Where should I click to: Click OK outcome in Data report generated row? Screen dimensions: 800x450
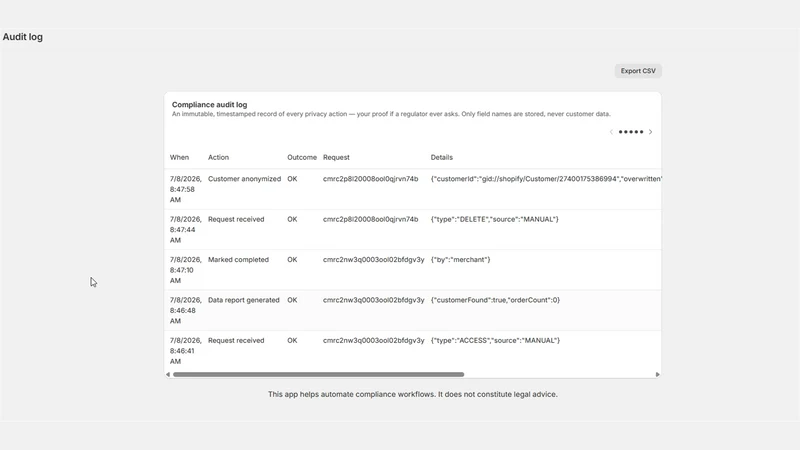pyautogui.click(x=292, y=300)
